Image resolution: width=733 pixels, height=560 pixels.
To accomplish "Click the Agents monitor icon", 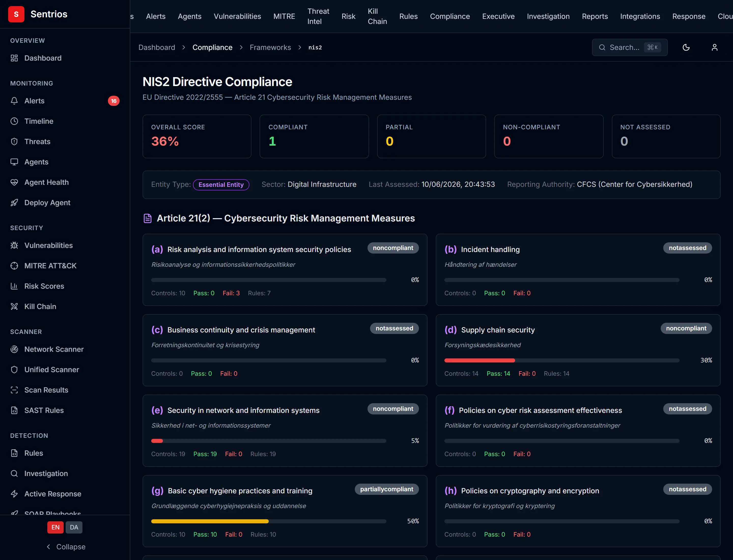I will pyautogui.click(x=14, y=162).
